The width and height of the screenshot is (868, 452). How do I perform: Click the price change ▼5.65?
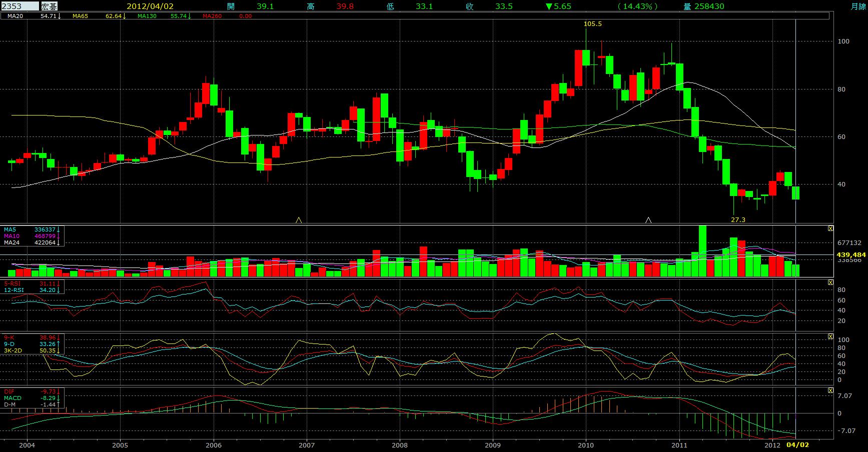[558, 6]
